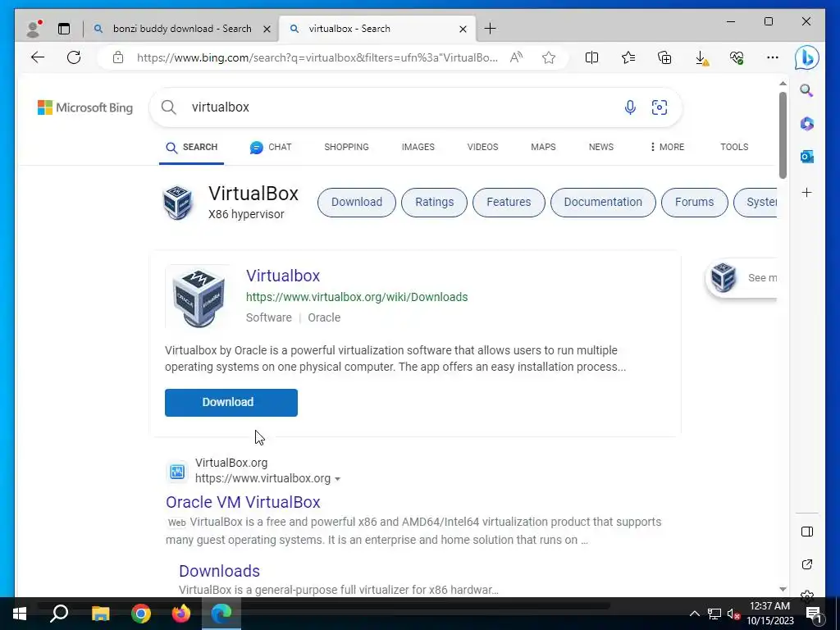Open Windows taskbar search
Image resolution: width=840 pixels, height=630 pixels.
coord(59,614)
